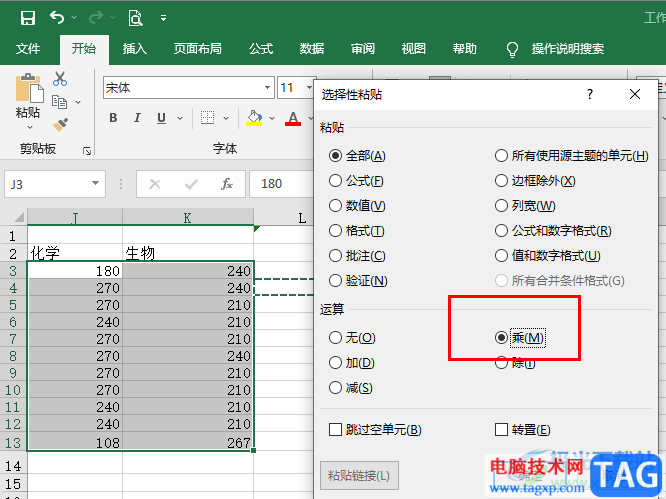Screen dimensions: 666x499
Task: Click the Insert Function fx icon
Action: coord(227,184)
